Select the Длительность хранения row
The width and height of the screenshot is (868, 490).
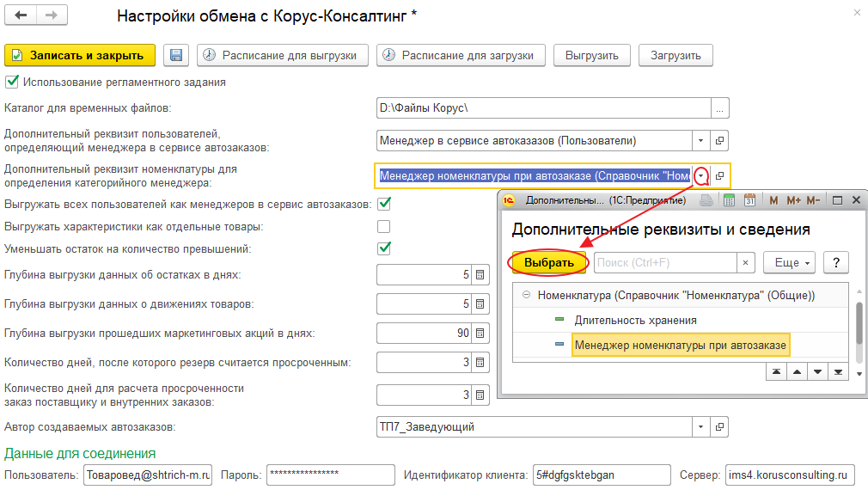681,320
